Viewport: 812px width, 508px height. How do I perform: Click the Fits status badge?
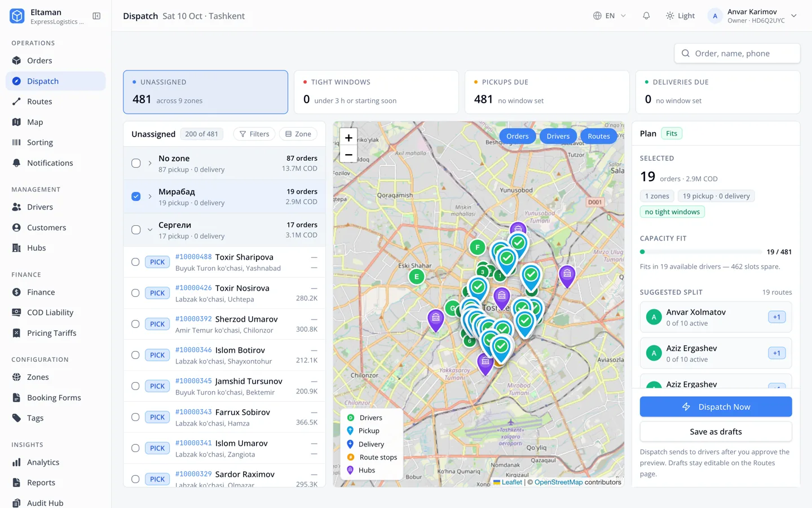point(672,134)
